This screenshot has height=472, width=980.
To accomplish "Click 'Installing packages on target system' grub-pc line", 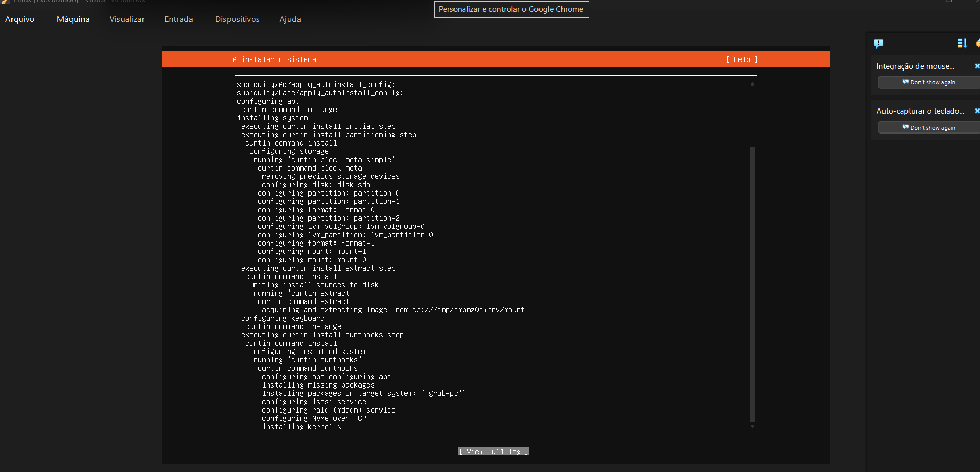I will click(x=364, y=393).
